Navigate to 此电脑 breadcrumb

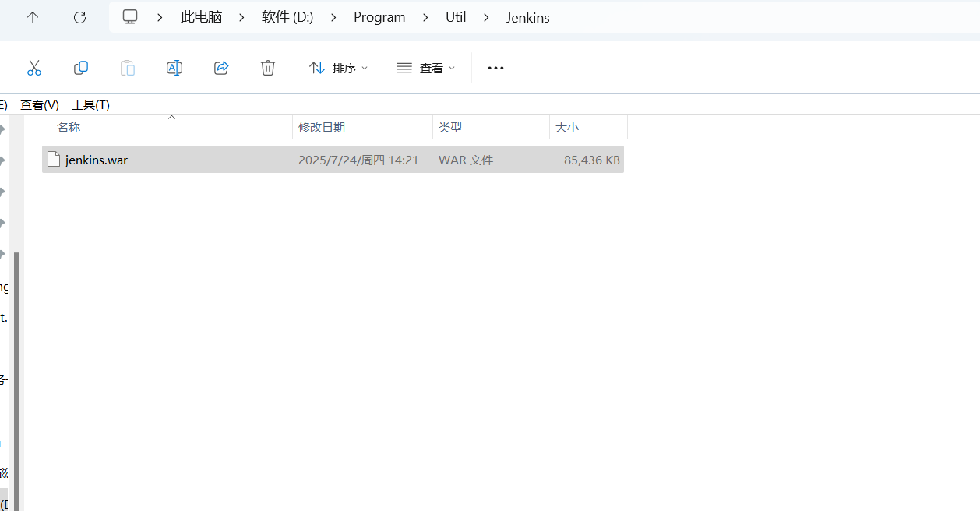[202, 17]
